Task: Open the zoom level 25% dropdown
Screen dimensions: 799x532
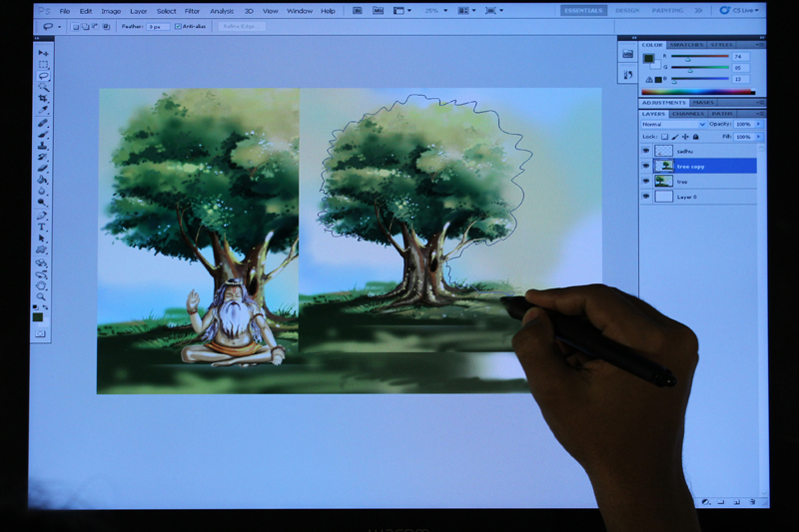Action: 433,11
